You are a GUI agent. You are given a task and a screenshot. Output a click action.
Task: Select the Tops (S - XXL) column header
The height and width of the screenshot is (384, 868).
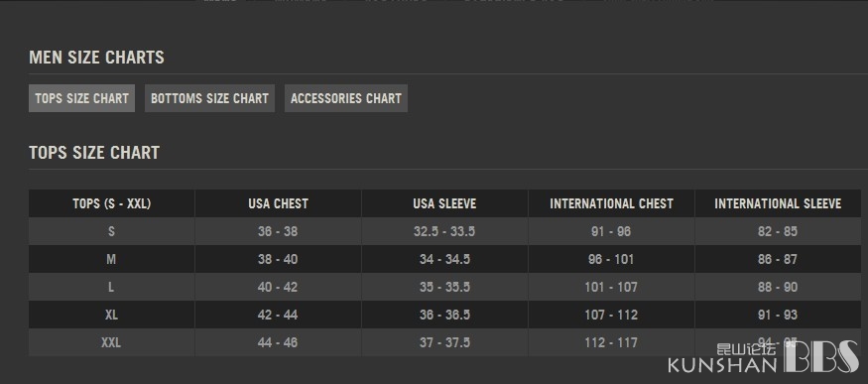point(112,203)
